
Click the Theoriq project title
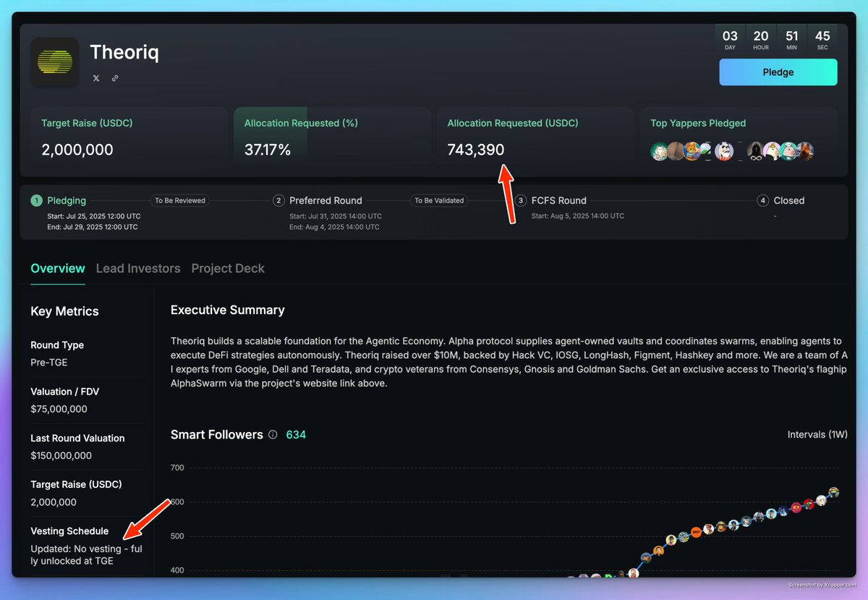pos(124,52)
